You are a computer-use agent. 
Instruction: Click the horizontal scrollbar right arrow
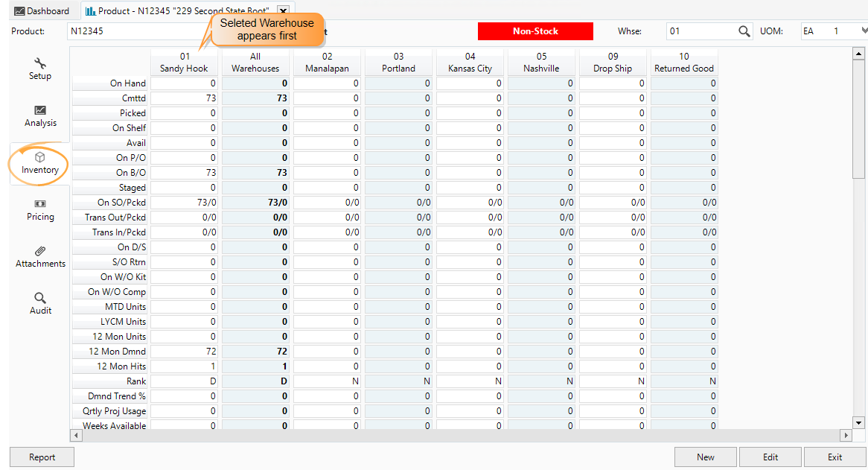(x=846, y=435)
